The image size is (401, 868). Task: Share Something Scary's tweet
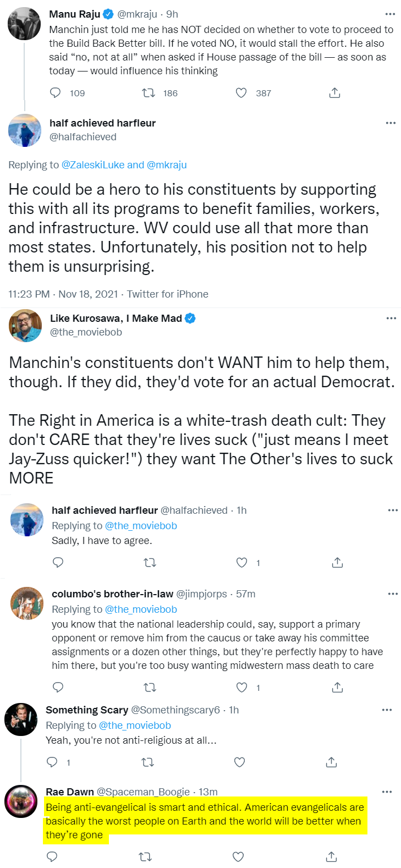point(331,762)
